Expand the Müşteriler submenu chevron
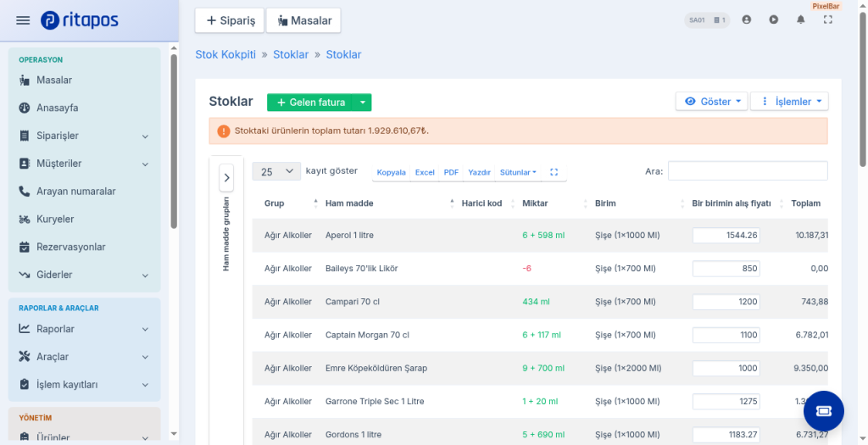The image size is (868, 445). (x=145, y=164)
